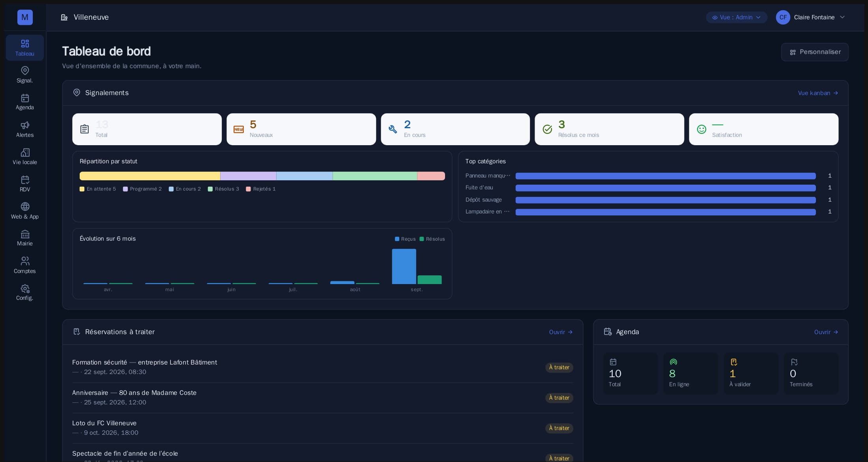Click the pink Rejetés bar segment

tap(431, 176)
